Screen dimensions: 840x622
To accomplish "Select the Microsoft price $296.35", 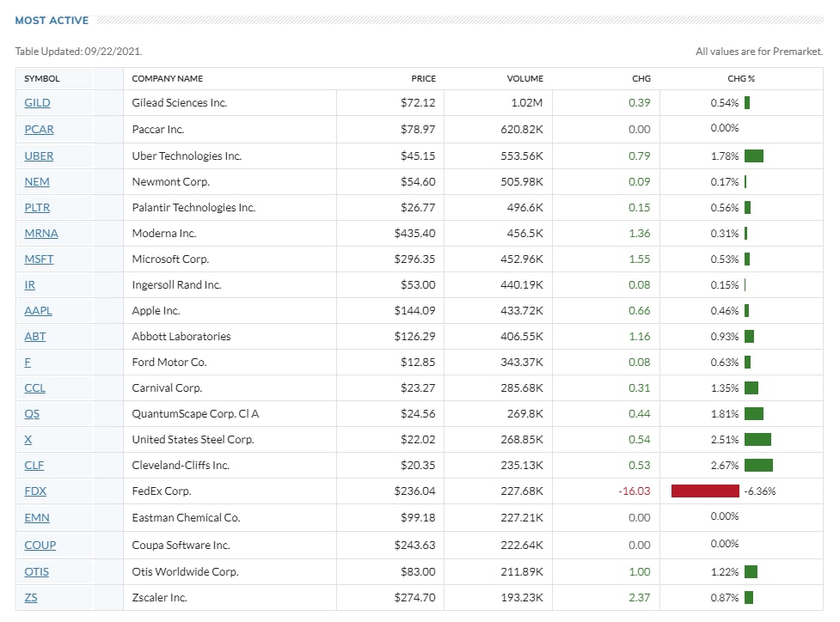I will coord(414,259).
